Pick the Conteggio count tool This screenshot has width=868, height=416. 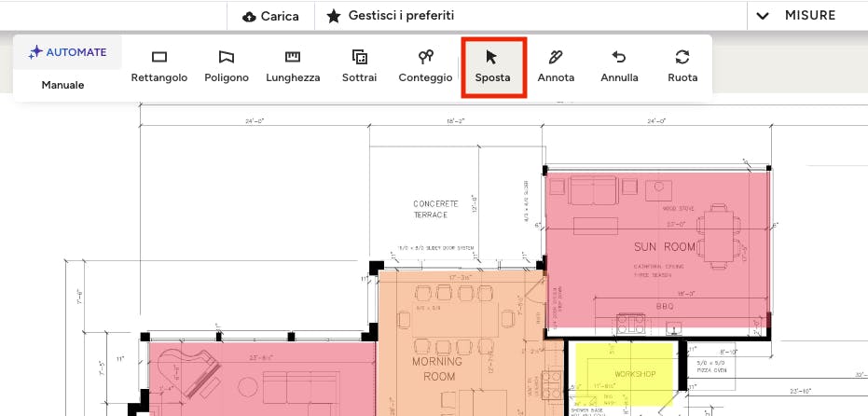tap(425, 66)
